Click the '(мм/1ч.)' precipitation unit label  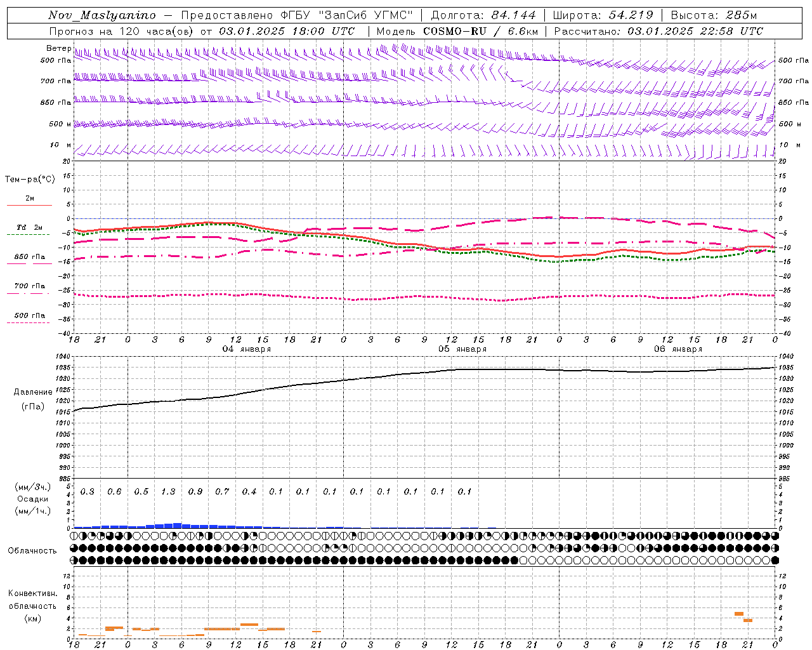coord(33,511)
